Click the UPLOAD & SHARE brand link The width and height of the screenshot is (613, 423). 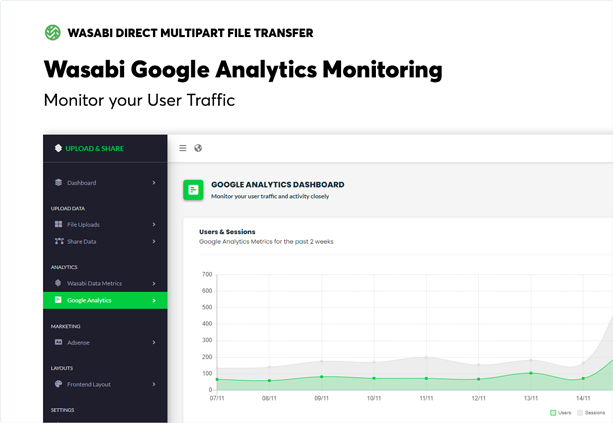[95, 149]
